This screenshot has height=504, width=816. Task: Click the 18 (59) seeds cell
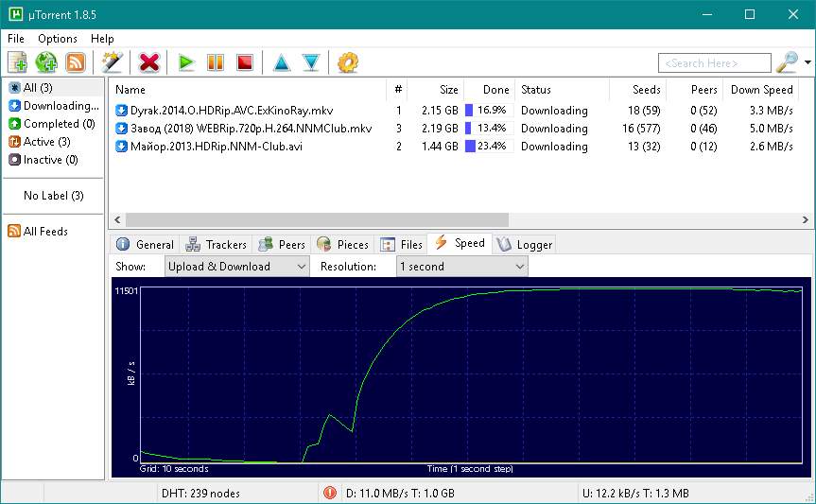[644, 111]
